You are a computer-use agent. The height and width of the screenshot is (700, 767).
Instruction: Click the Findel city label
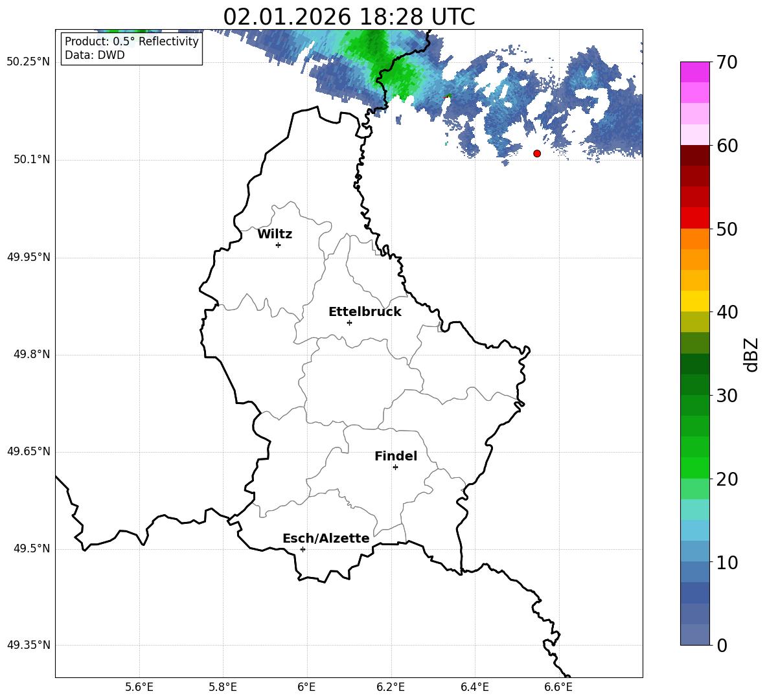tap(396, 456)
